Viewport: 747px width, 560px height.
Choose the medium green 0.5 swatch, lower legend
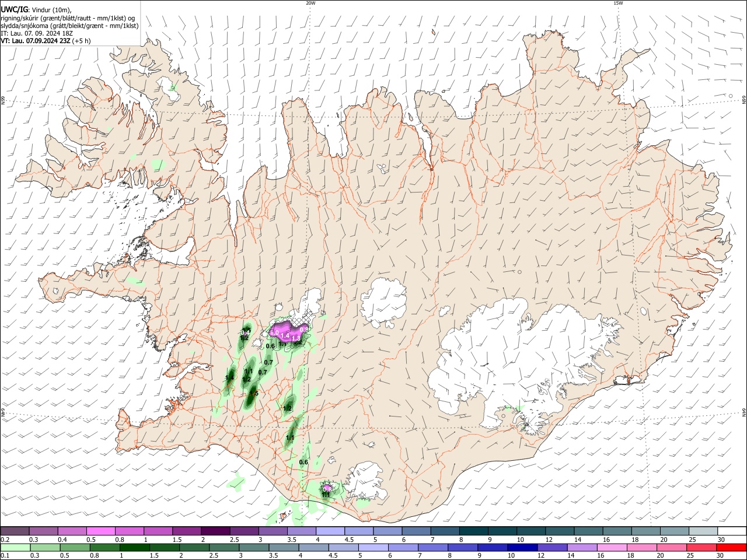pos(75,547)
